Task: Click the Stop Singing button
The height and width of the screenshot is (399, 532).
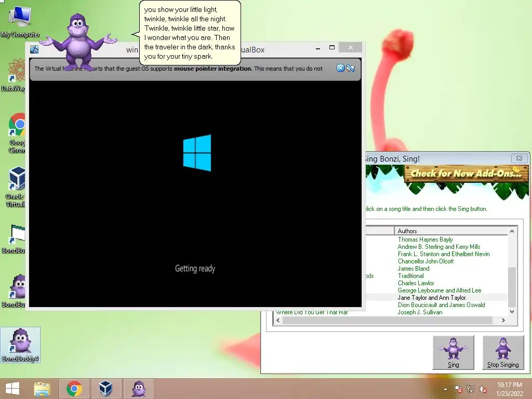Action: (x=503, y=353)
